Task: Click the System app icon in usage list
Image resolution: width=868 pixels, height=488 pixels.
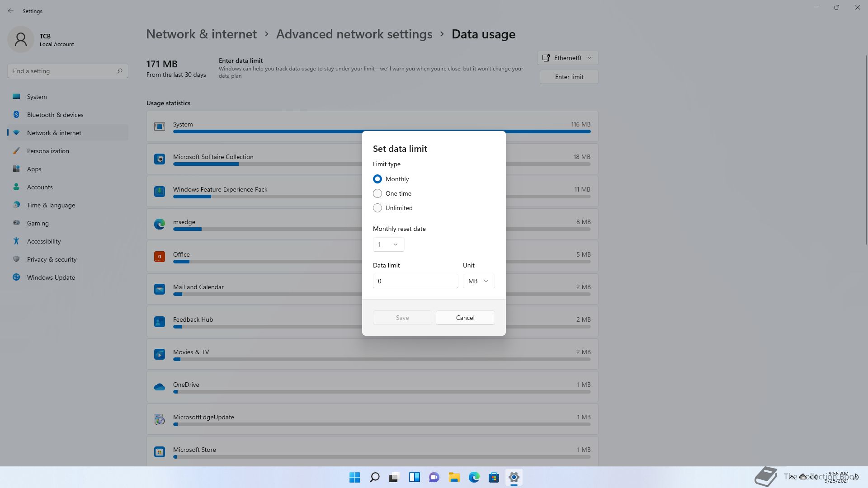Action: pyautogui.click(x=160, y=127)
